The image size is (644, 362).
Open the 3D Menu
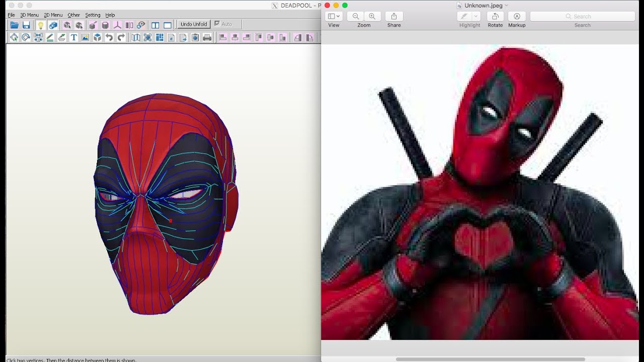pos(29,15)
